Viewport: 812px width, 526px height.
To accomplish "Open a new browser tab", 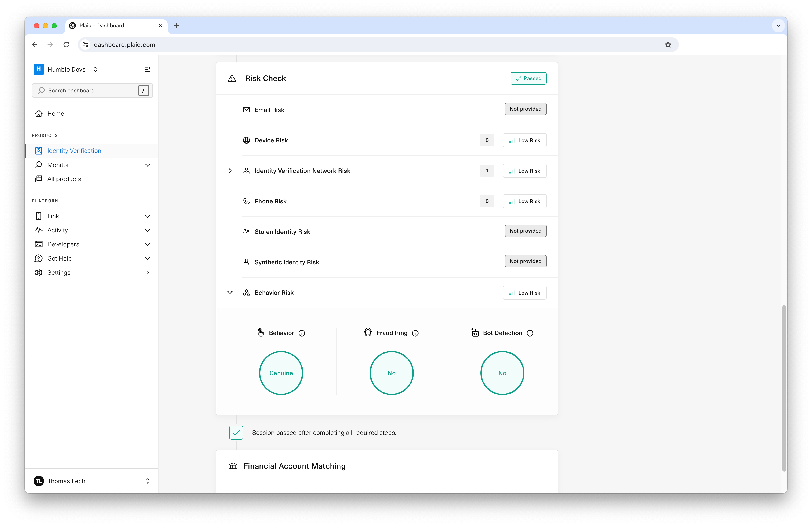I will click(176, 26).
